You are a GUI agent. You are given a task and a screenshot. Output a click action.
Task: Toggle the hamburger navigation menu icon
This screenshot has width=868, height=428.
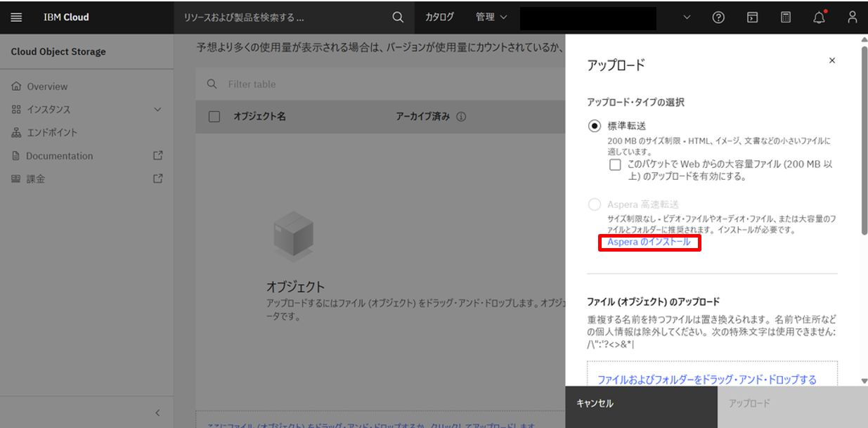16,17
